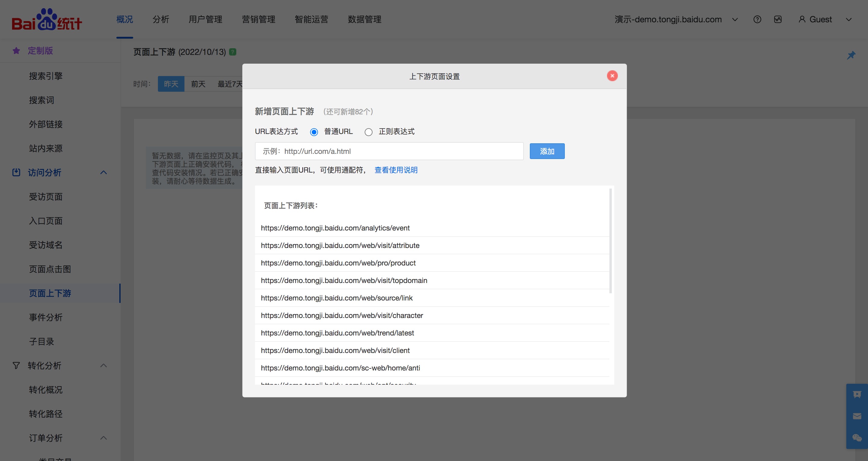
Task: Switch to the 分析 top tab
Action: tap(161, 20)
